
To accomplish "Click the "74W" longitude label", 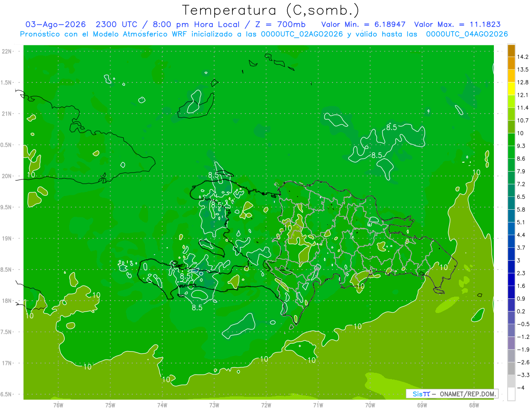I will [x=162, y=405].
